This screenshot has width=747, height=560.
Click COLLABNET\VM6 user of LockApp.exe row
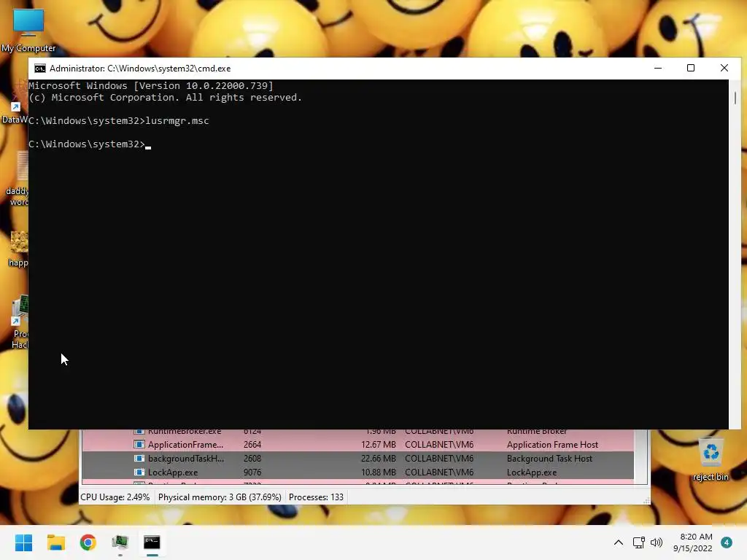coord(438,472)
